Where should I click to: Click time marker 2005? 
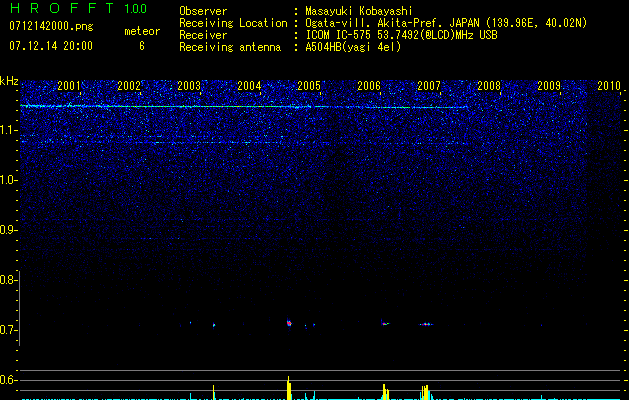coord(309,85)
